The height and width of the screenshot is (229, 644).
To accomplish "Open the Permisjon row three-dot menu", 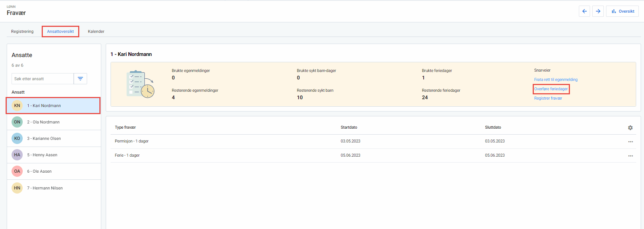I will [x=630, y=142].
